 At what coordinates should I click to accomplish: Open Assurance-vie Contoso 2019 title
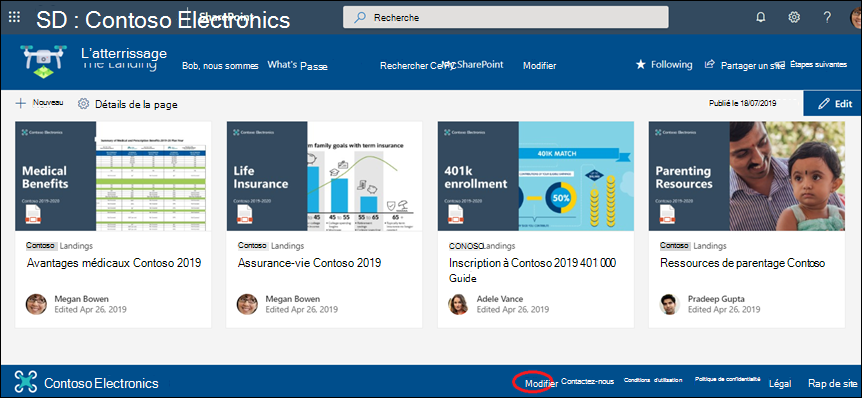pyautogui.click(x=309, y=263)
